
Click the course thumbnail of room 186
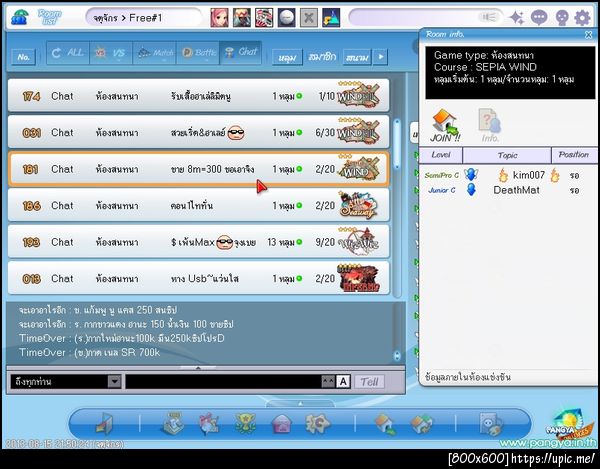click(359, 205)
